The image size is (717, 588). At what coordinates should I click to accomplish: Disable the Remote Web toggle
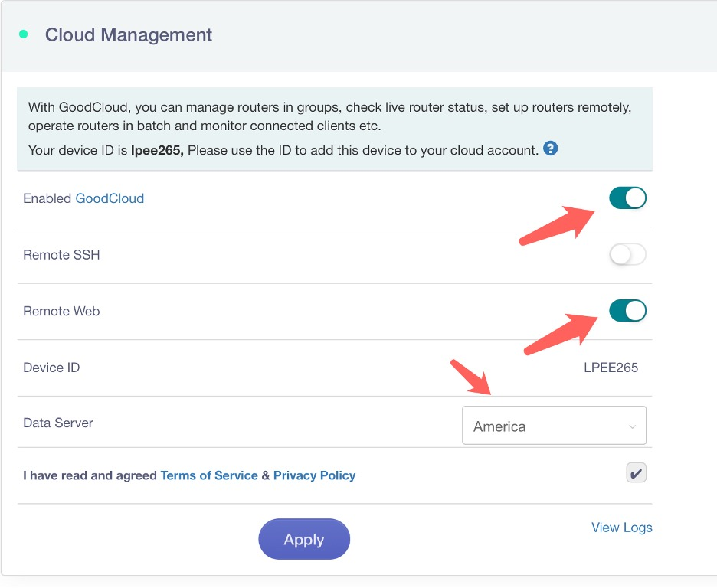click(627, 311)
